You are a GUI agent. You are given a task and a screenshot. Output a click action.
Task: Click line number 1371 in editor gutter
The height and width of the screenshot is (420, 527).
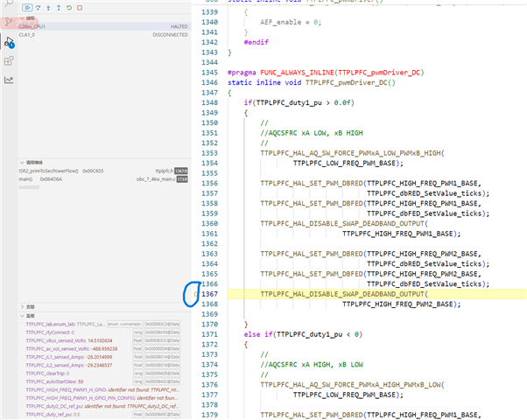210,334
